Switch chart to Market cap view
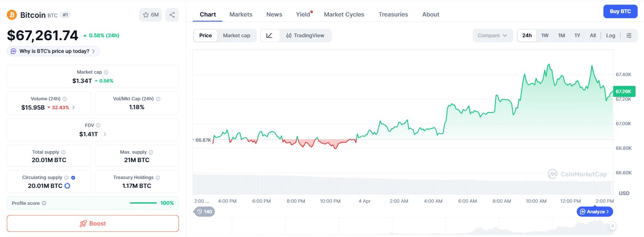The width and height of the screenshot is (644, 237). tap(236, 36)
